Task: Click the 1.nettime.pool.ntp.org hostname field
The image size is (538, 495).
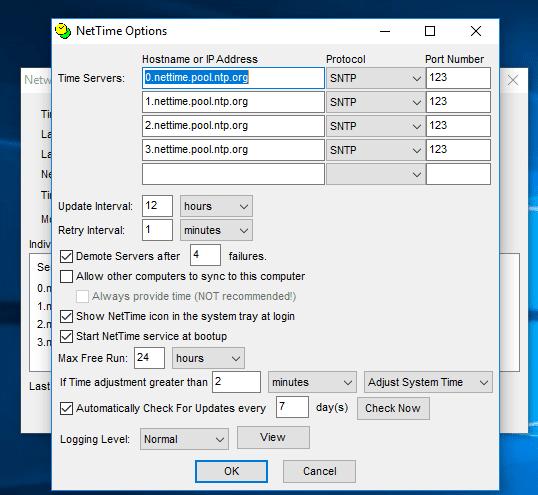Action: 233,102
